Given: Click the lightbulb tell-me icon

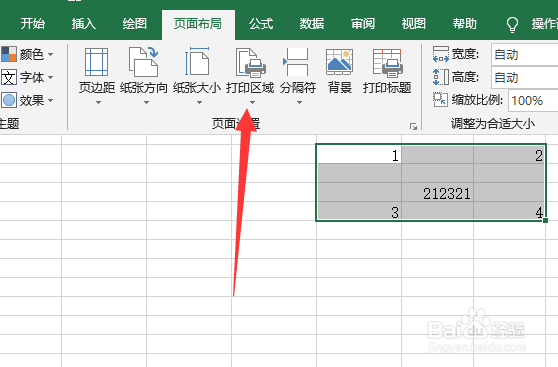Looking at the screenshot, I should [x=512, y=24].
